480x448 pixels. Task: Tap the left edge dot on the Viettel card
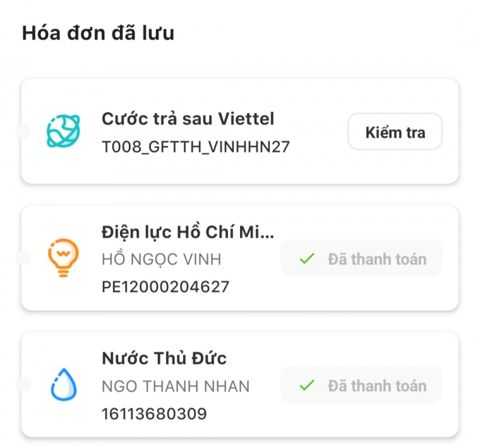24,131
